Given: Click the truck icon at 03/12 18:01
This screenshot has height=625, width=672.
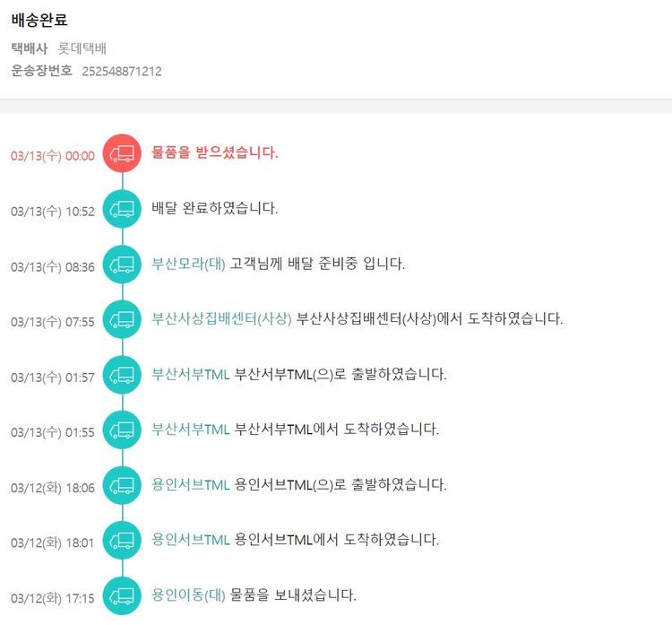Looking at the screenshot, I should pos(122,540).
